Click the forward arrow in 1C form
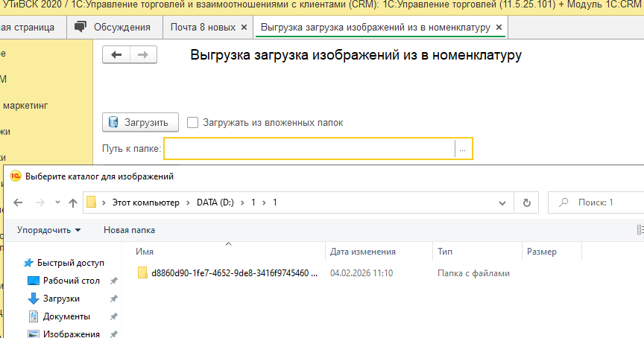The height and width of the screenshot is (338, 644). click(x=143, y=54)
